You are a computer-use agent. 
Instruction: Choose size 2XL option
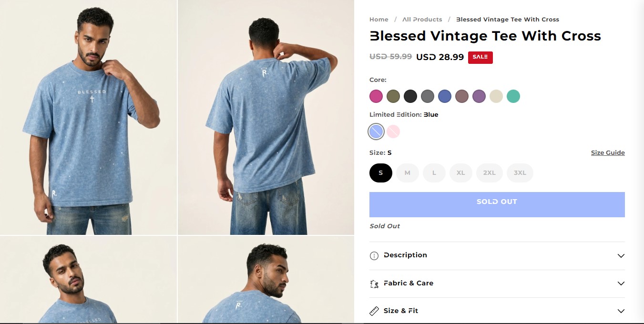(x=490, y=173)
